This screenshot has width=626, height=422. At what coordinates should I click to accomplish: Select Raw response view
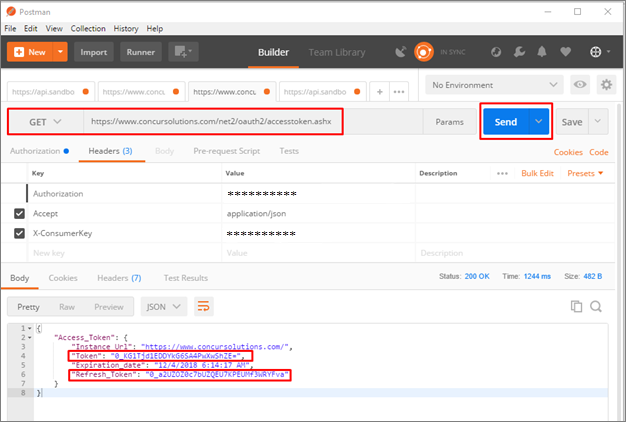pyautogui.click(x=67, y=307)
